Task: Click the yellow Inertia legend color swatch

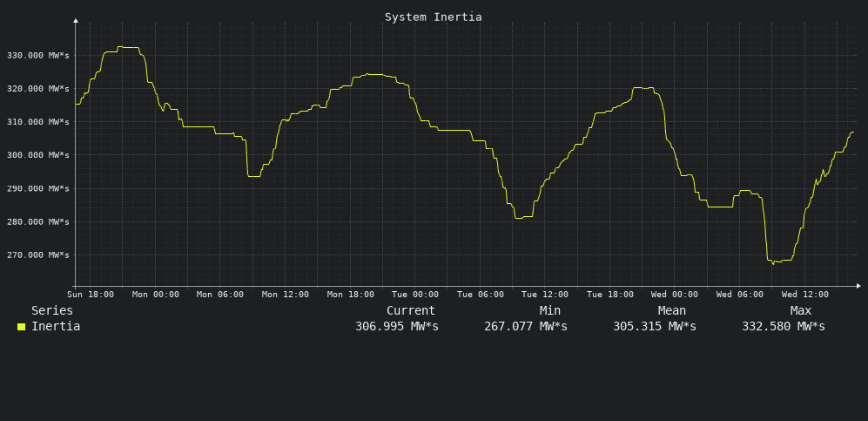Action: point(21,327)
